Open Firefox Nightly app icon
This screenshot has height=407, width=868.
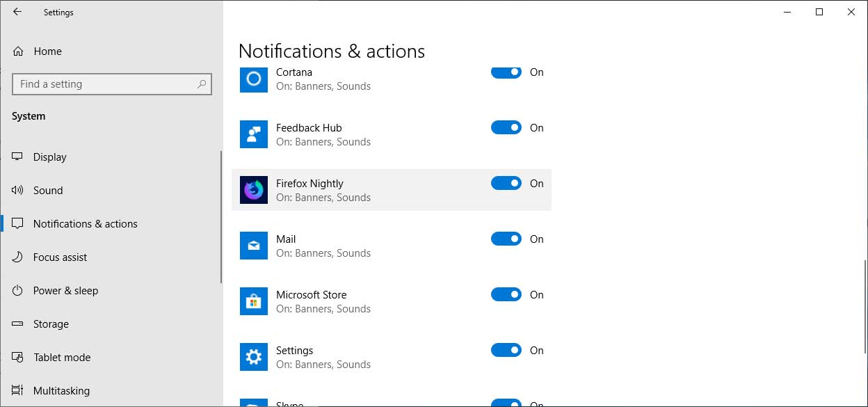[x=254, y=190]
